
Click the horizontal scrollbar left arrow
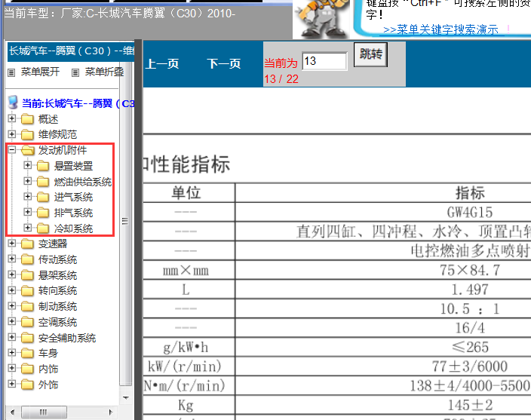point(12,412)
